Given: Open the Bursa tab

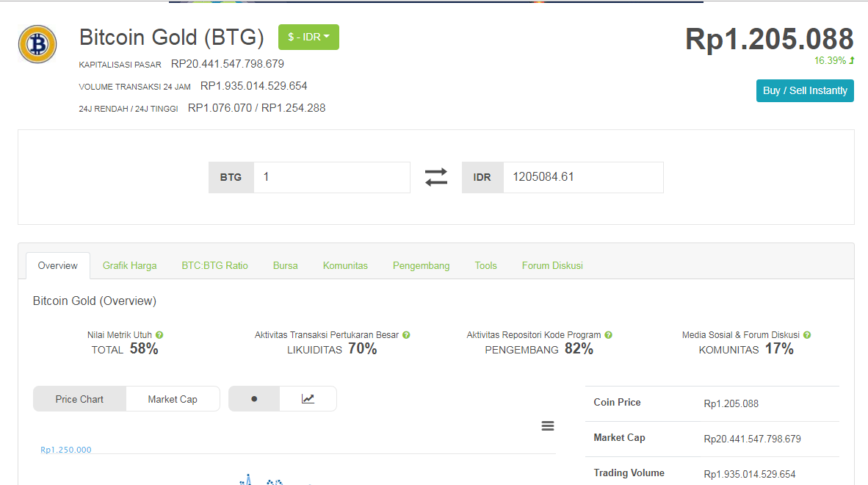Looking at the screenshot, I should [285, 266].
